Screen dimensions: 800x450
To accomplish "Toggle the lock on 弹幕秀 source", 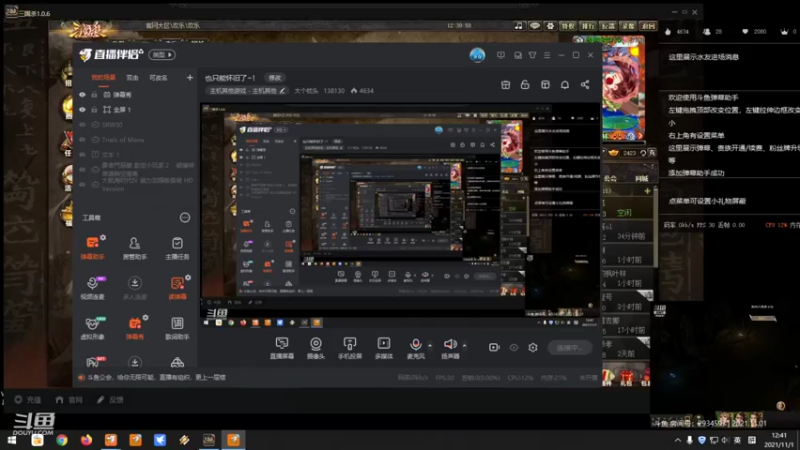I will (x=94, y=95).
